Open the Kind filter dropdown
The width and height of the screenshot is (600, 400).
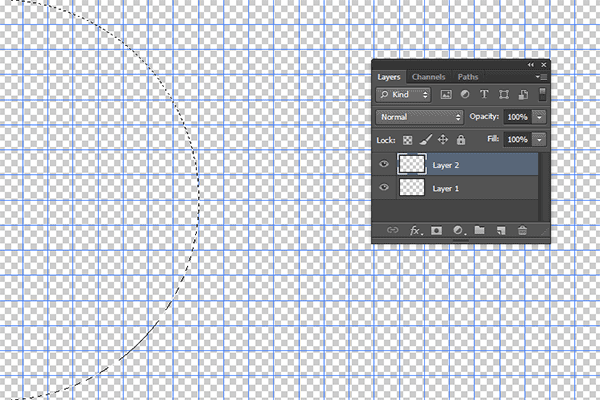(403, 95)
